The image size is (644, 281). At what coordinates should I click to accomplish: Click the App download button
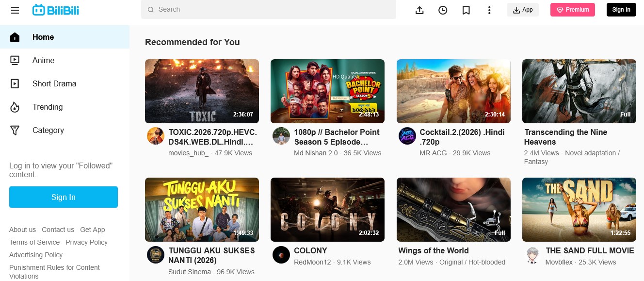point(523,10)
